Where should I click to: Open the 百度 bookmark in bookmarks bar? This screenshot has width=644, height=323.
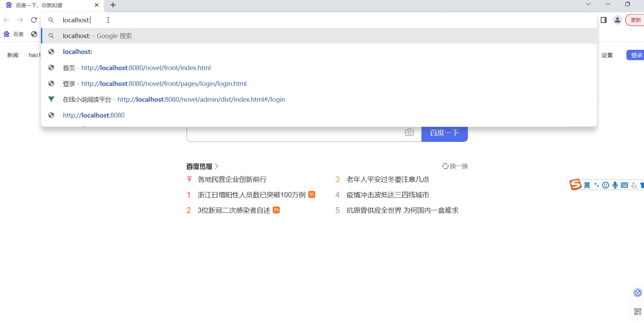14,34
